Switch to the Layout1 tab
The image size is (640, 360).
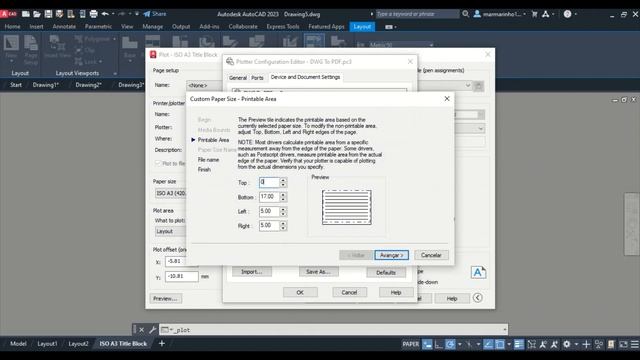[47, 344]
